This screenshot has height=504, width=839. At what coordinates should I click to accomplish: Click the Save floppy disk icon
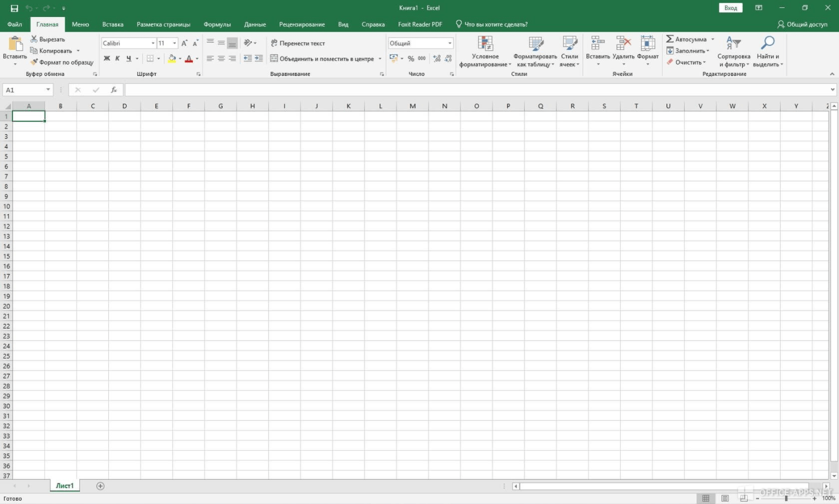[x=14, y=8]
